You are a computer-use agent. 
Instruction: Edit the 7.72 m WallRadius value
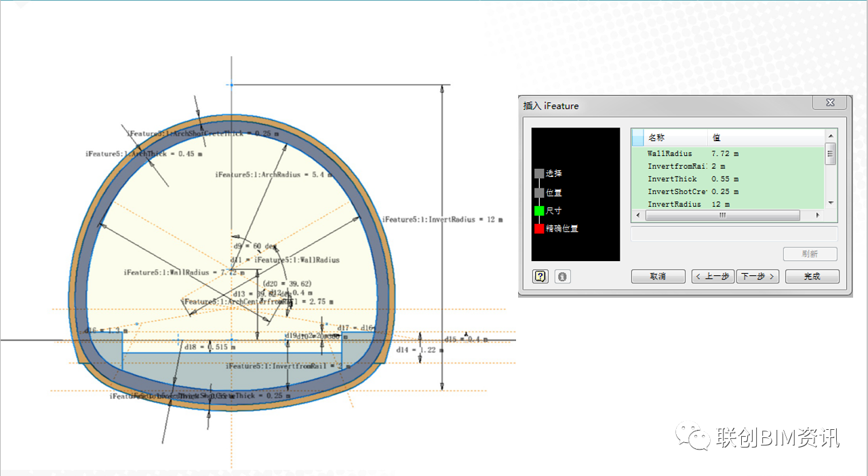point(725,154)
